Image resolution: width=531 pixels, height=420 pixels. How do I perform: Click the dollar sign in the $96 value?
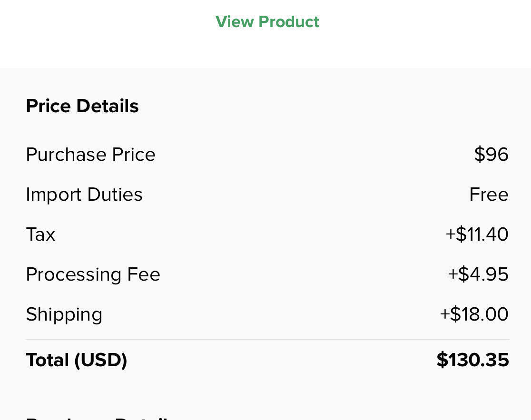tap(479, 155)
